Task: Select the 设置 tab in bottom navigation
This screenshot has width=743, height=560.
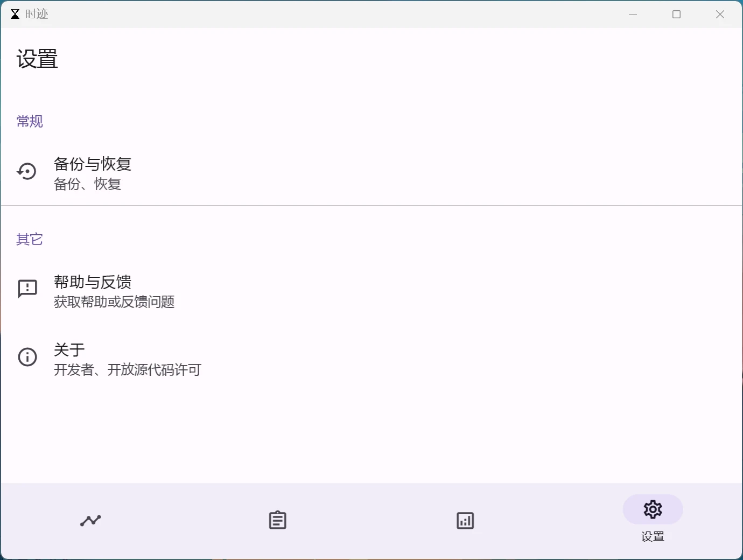Action: click(x=653, y=520)
